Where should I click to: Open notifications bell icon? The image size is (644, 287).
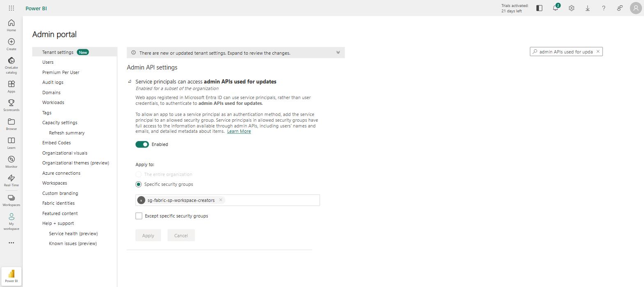coord(556,8)
